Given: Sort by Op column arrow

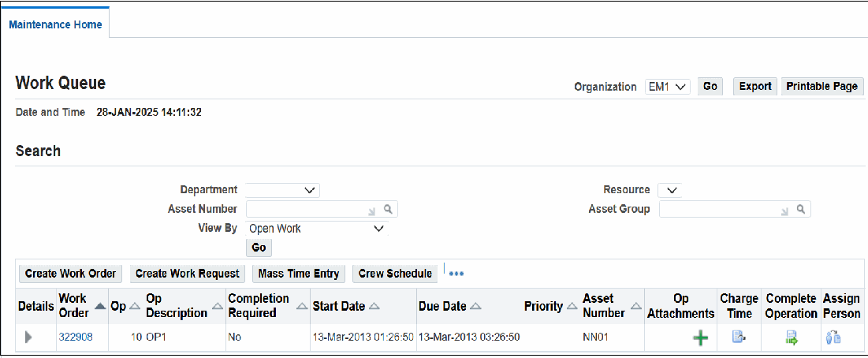Looking at the screenshot, I should pyautogui.click(x=135, y=306).
